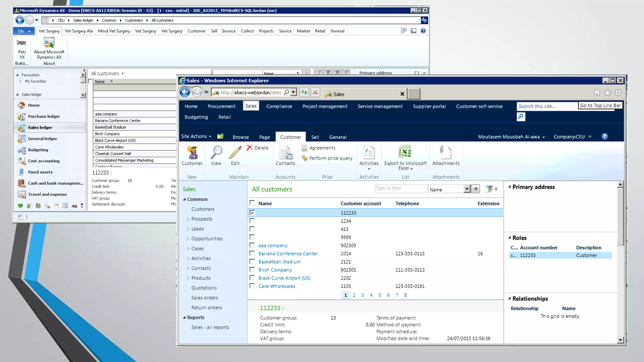644x362 pixels.
Task: Click the site search magnifier button
Action: (521, 117)
